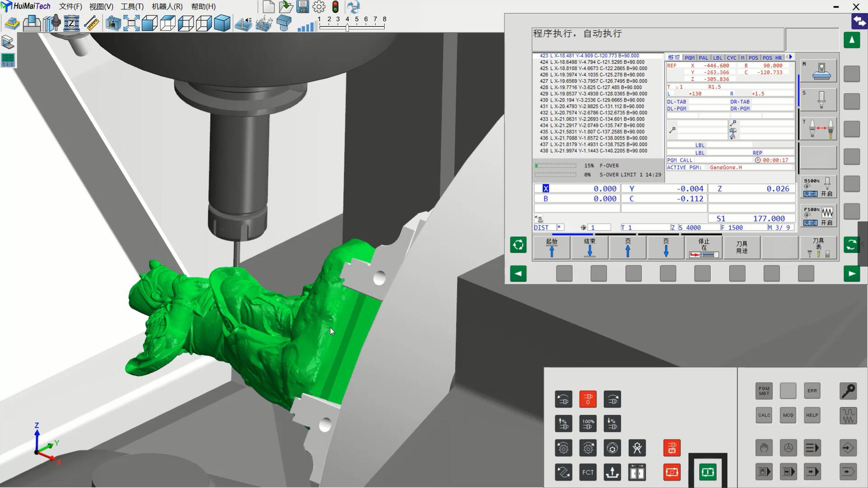The image size is (868, 488).
Task: Click the 刀具用途 softkey
Action: (742, 248)
